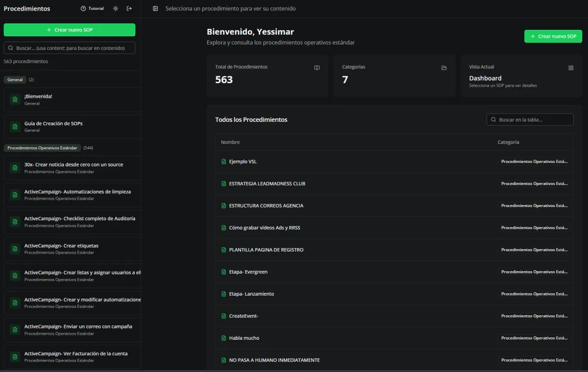Click the grid icon in Vista Actual card
The image size is (588, 372).
pyautogui.click(x=571, y=68)
